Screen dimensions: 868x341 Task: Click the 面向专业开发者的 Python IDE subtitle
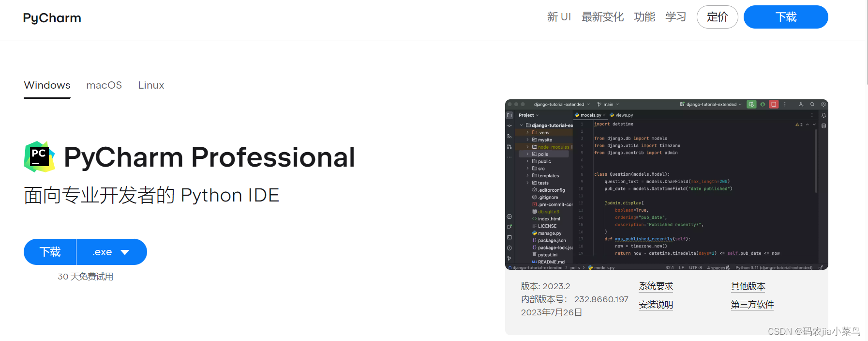[151, 195]
